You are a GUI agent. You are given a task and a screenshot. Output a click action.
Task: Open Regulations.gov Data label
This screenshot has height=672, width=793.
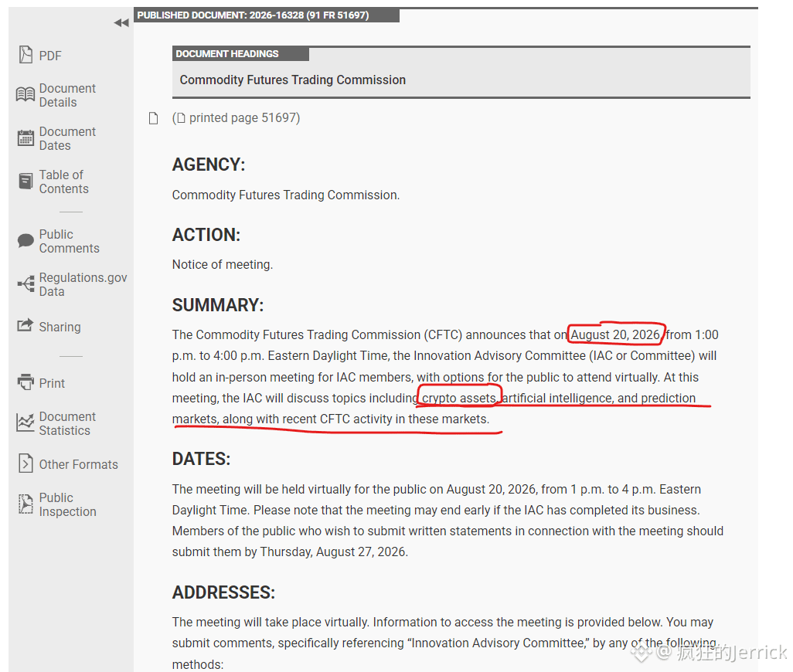(x=83, y=284)
